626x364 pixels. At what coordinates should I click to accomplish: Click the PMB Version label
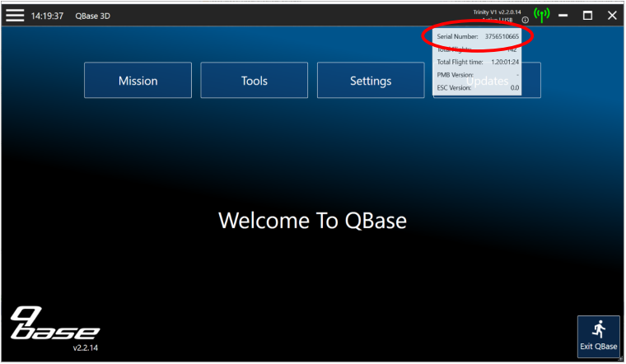pos(455,75)
